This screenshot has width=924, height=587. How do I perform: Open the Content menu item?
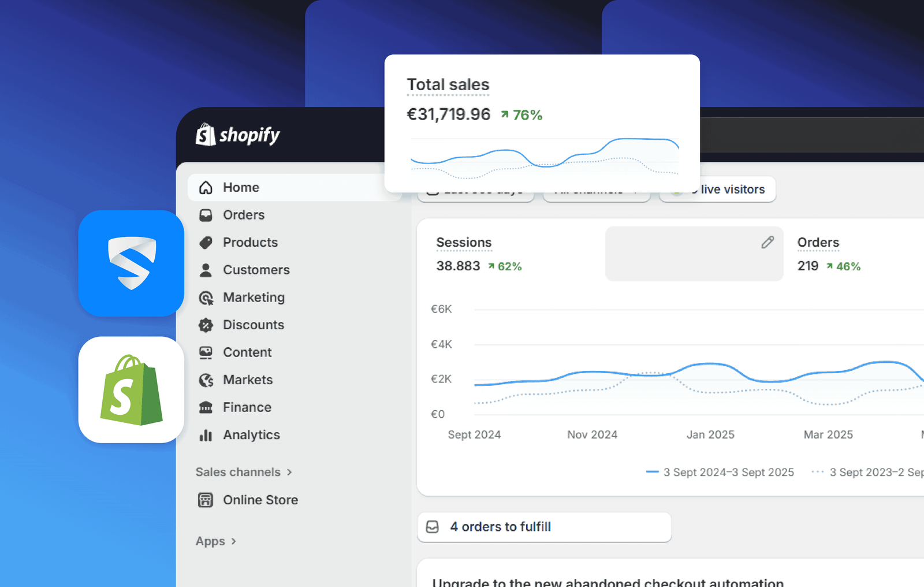[x=247, y=352]
